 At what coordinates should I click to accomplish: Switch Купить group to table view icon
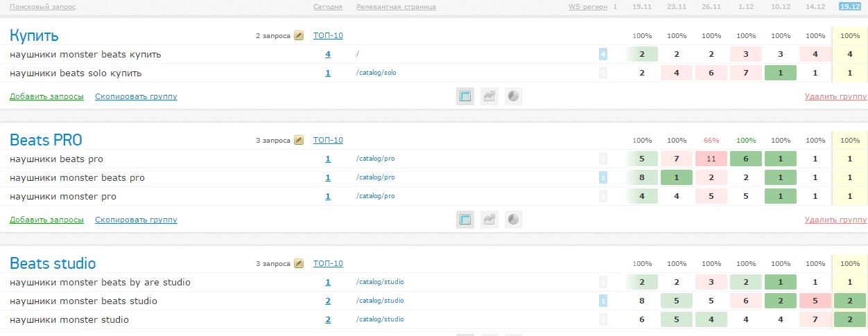(x=465, y=96)
